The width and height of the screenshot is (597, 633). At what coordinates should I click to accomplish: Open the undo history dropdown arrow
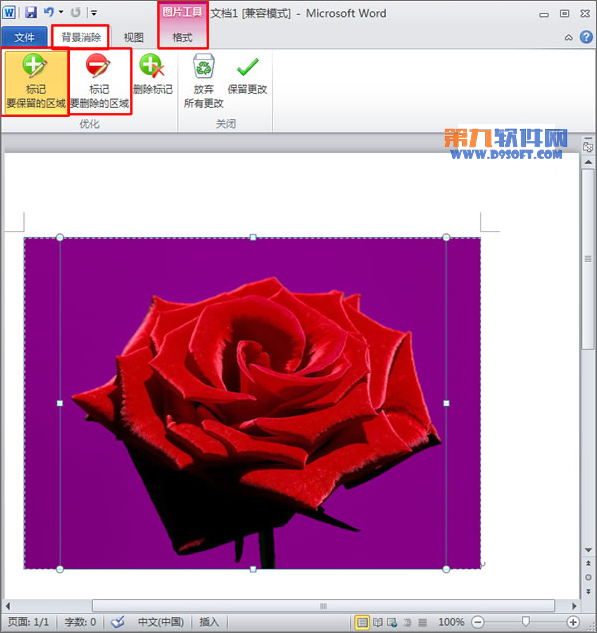(61, 13)
